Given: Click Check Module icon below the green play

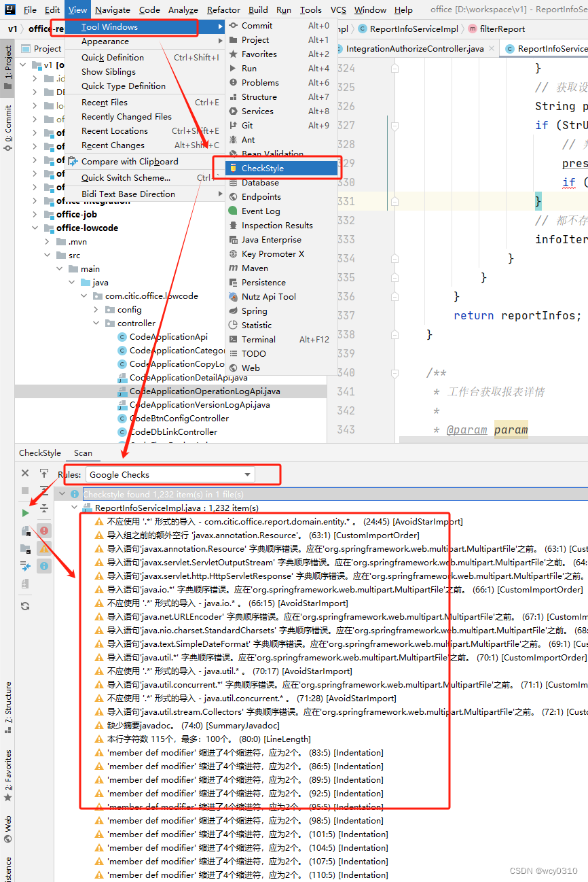Looking at the screenshot, I should [25, 531].
